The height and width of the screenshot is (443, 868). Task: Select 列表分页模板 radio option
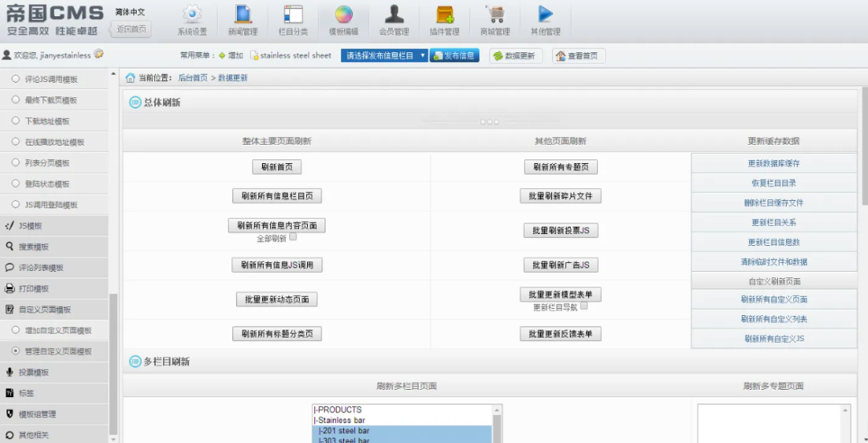[15, 162]
